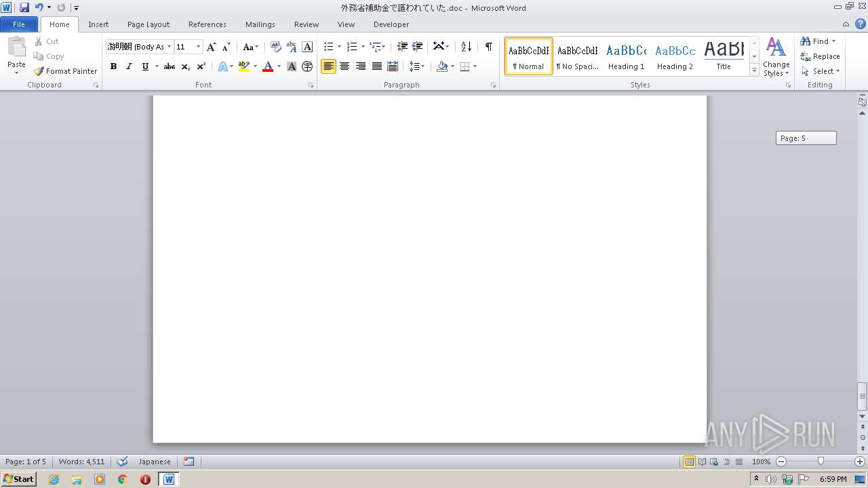Click the spelling check status icon
The image size is (868, 488).
pyautogui.click(x=123, y=462)
